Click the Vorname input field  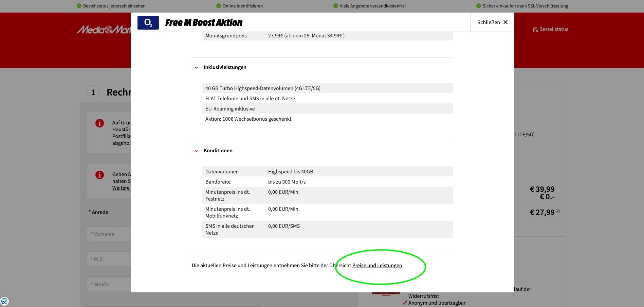pos(109,234)
